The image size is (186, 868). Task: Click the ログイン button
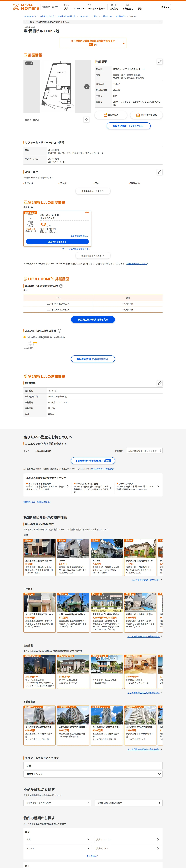[x=165, y=7]
